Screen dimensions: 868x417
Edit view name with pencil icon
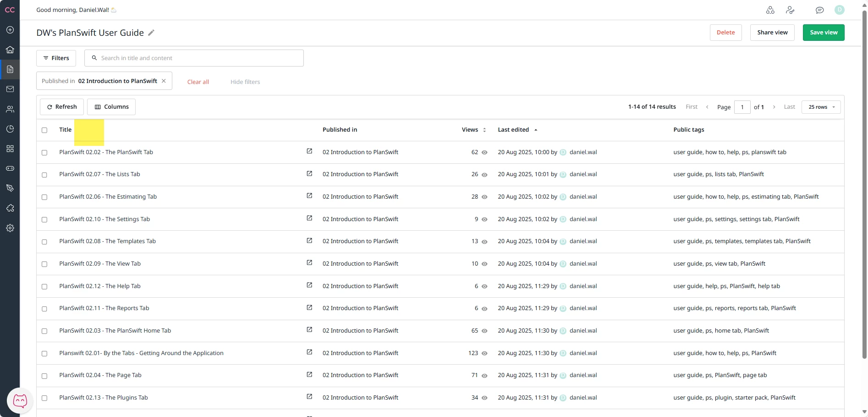coord(151,33)
